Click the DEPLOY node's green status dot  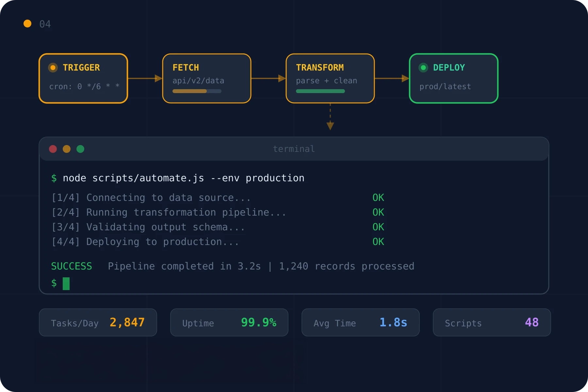click(423, 68)
